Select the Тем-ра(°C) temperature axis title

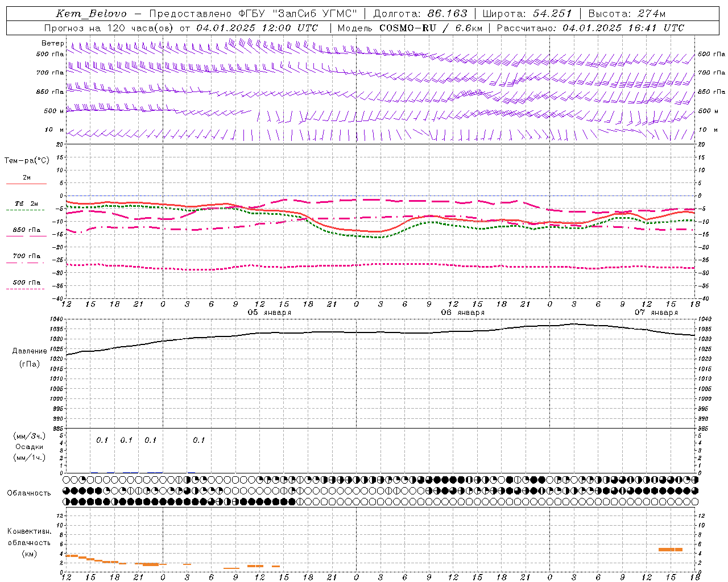[x=27, y=160]
